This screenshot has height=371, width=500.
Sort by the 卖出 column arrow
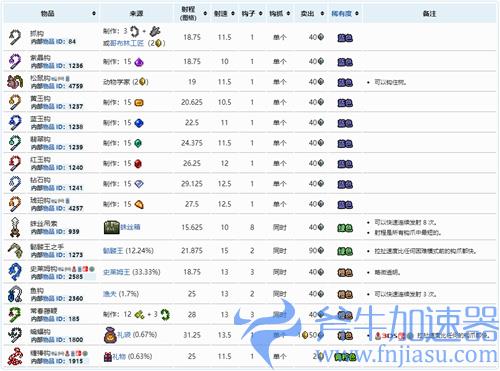pyautogui.click(x=322, y=13)
